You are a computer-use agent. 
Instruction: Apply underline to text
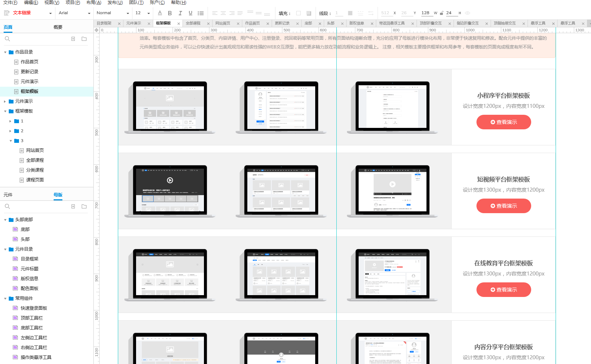(x=190, y=13)
